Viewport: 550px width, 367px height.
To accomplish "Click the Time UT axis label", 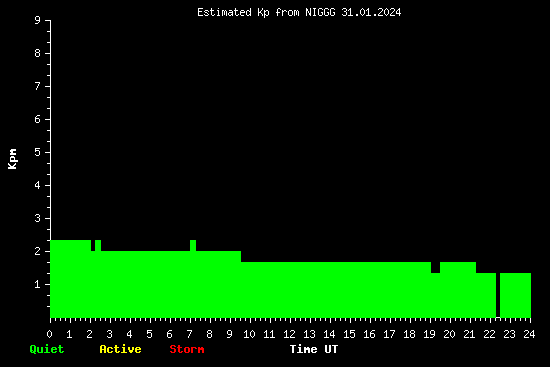I will click(314, 349).
